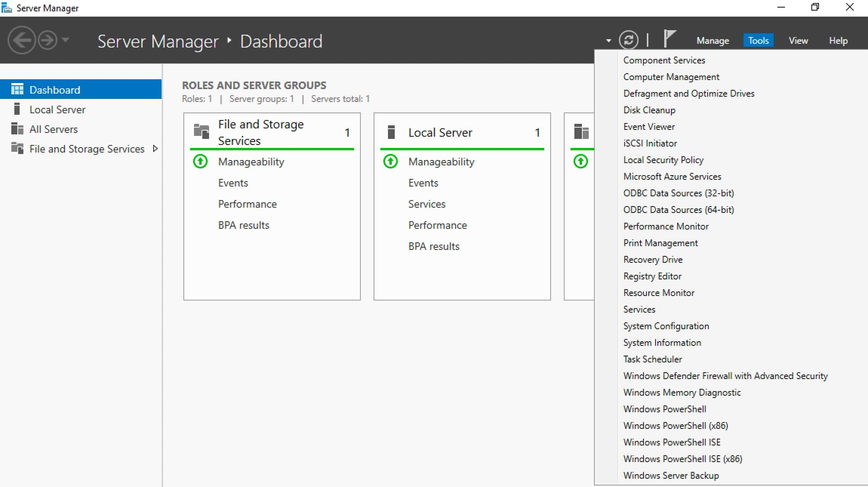This screenshot has height=487, width=868.
Task: Open BPA results in File and Storage tile
Action: [x=243, y=225]
